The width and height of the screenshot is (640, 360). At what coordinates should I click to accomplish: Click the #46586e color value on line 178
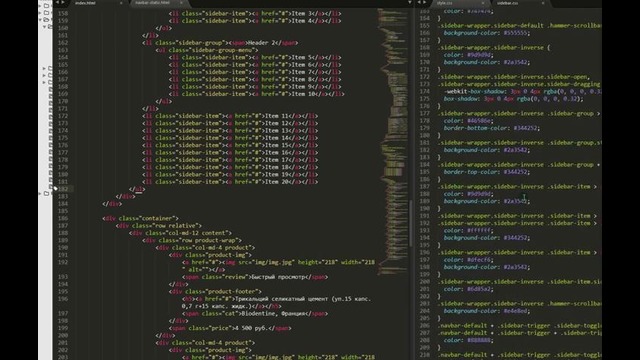479,121
